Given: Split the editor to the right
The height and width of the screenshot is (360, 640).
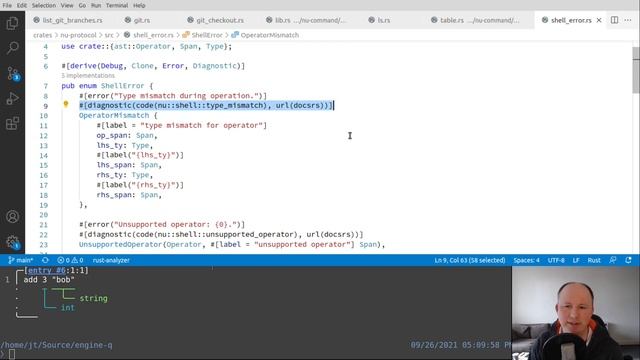Looking at the screenshot, I should tap(614, 20).
